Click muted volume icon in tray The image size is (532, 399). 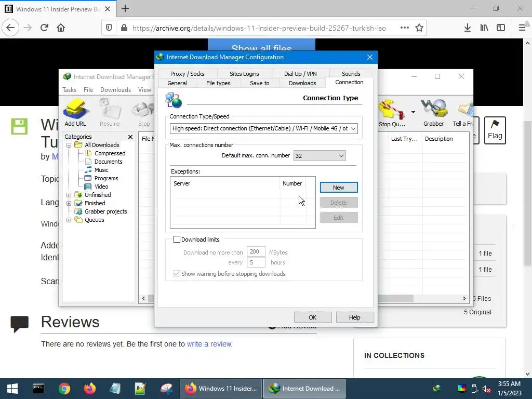pos(486,389)
